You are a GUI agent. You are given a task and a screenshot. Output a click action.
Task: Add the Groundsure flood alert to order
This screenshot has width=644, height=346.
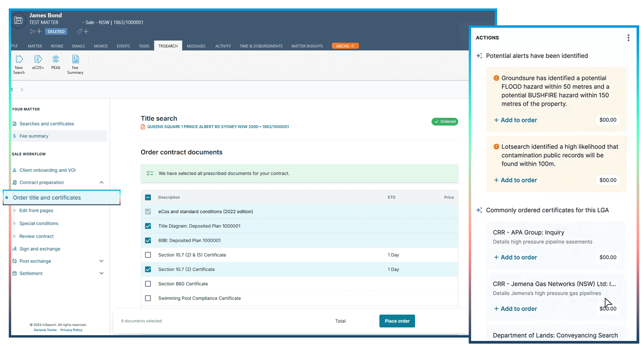(x=515, y=120)
